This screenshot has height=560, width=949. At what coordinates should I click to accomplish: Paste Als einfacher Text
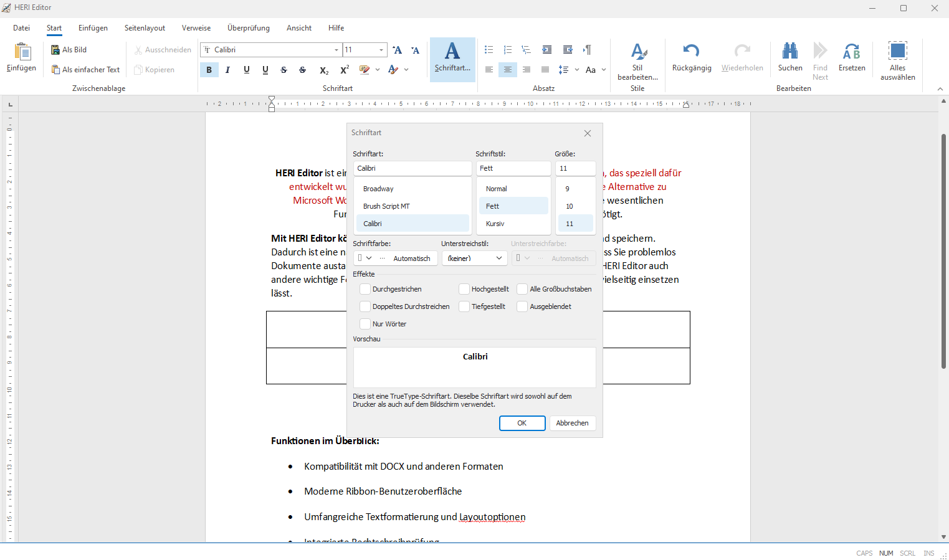point(85,70)
